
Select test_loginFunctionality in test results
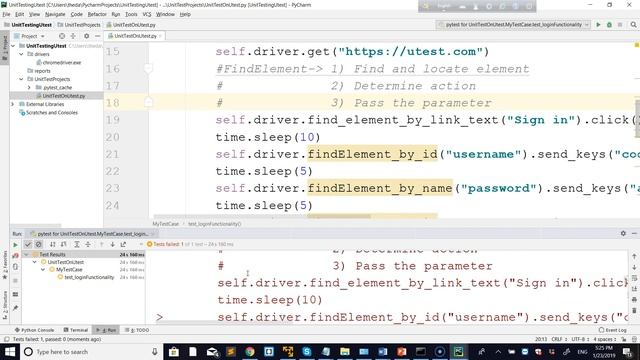[86, 277]
